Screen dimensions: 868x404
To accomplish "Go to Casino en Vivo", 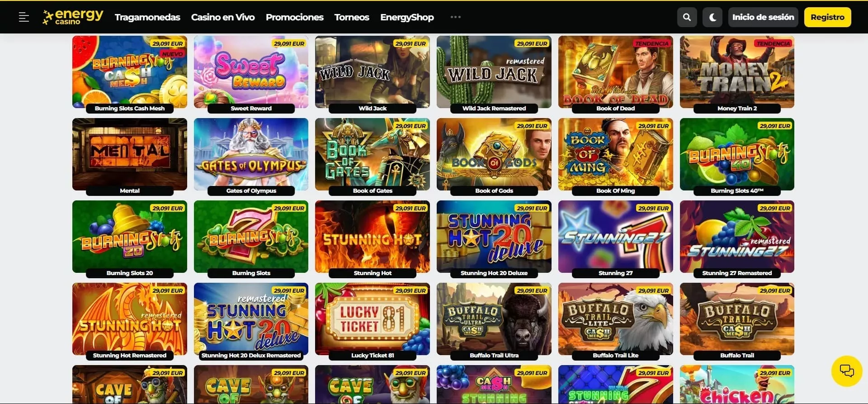I will [x=223, y=17].
